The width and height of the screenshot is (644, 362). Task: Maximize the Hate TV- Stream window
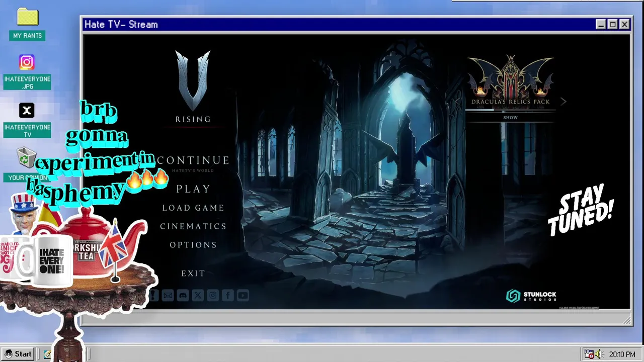click(x=613, y=24)
